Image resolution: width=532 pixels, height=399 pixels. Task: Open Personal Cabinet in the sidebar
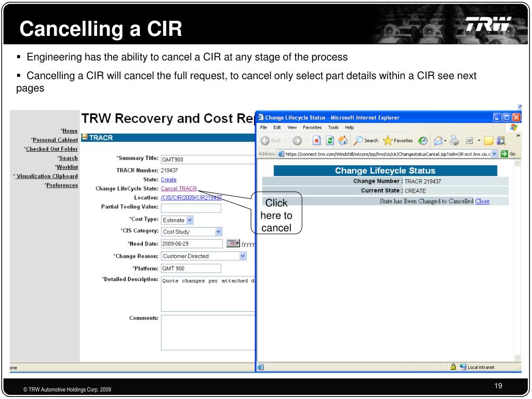55,140
